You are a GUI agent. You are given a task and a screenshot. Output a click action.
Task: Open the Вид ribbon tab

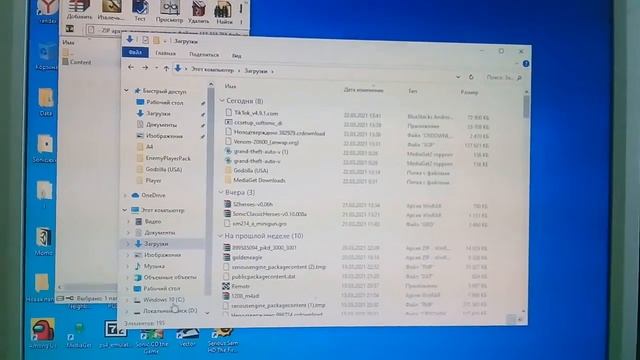tap(237, 56)
